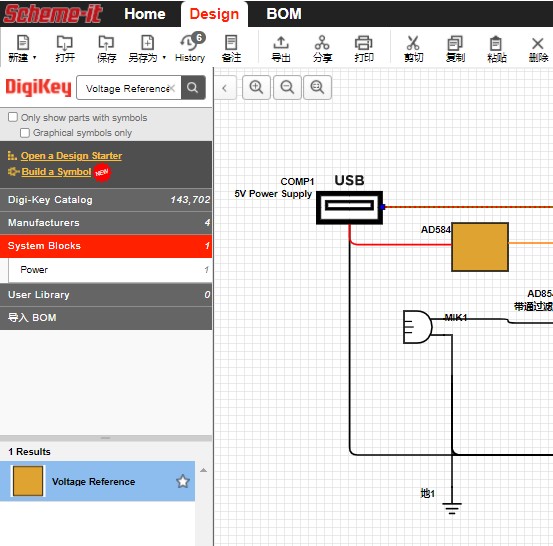
Task: Expand the Digi-Key Catalog section
Action: (x=106, y=200)
